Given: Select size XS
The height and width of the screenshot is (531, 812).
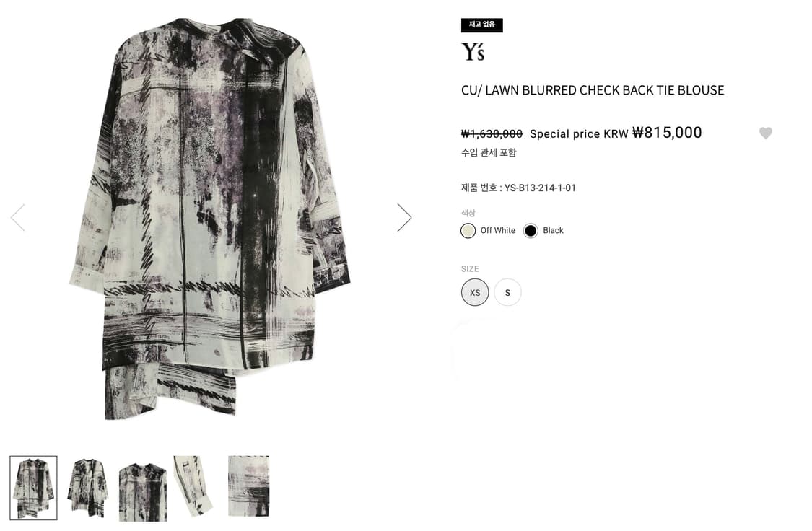Looking at the screenshot, I should [x=475, y=292].
